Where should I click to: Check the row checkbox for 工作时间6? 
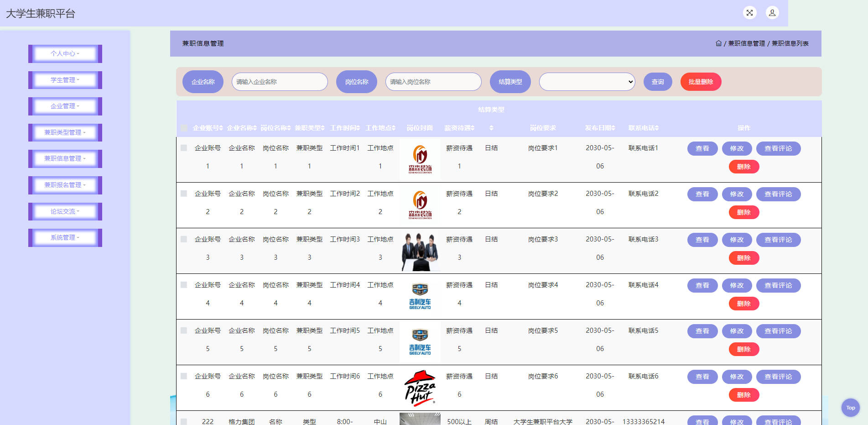[x=184, y=376]
